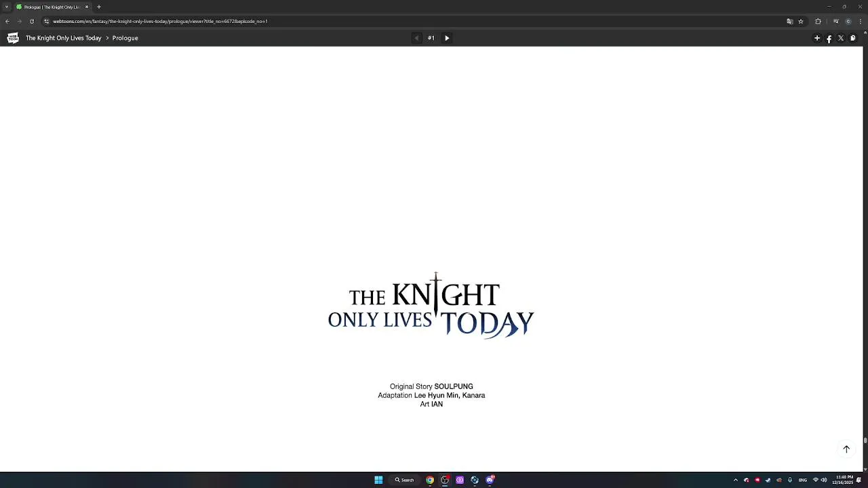Share the episode on Facebook
This screenshot has width=868, height=488.
pyautogui.click(x=829, y=39)
